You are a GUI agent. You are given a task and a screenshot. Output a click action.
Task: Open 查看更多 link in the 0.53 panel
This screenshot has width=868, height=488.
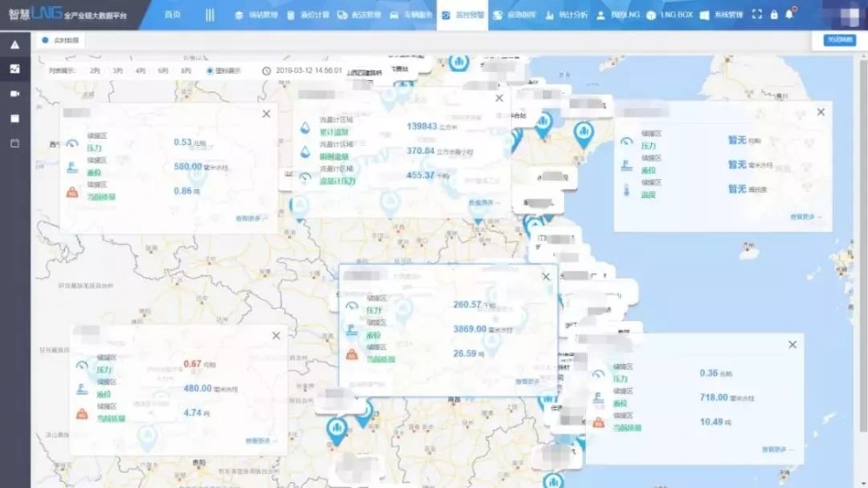pyautogui.click(x=251, y=219)
